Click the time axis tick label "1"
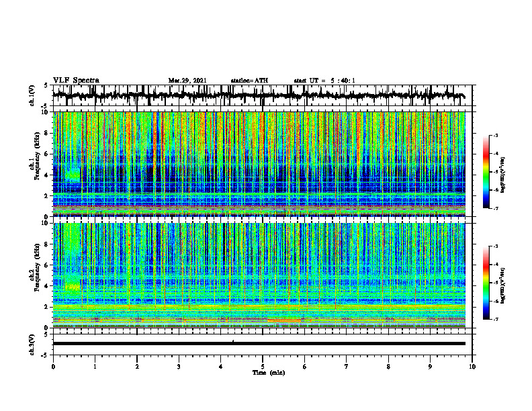 [95, 367]
